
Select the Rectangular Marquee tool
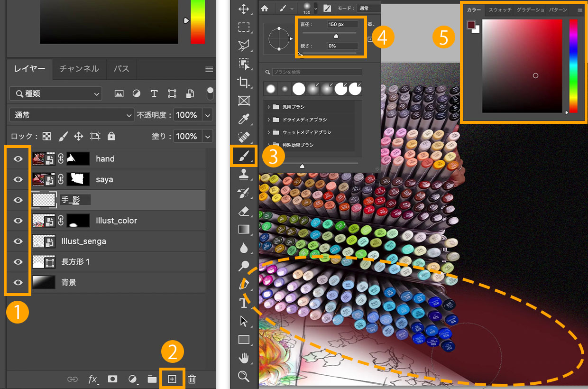[x=244, y=27]
